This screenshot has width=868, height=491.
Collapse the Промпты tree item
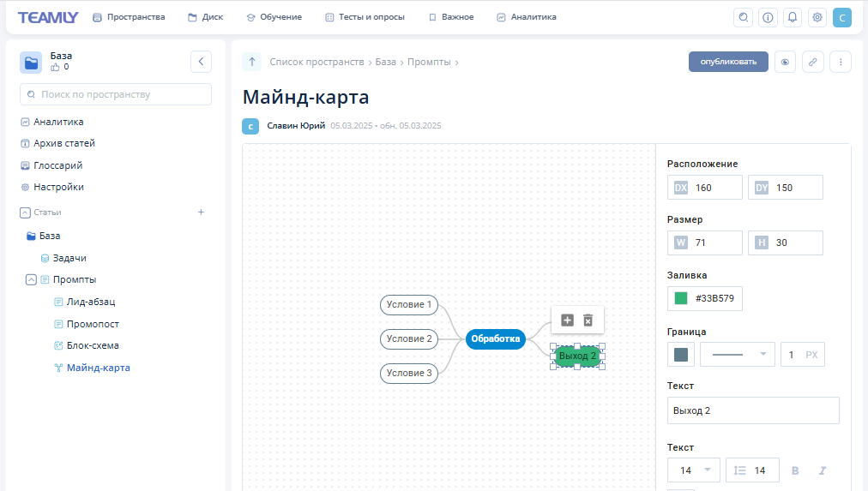click(x=31, y=279)
